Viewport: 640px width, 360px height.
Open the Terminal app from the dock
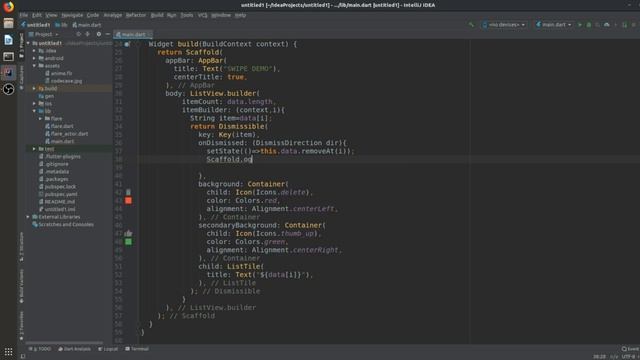(9, 56)
